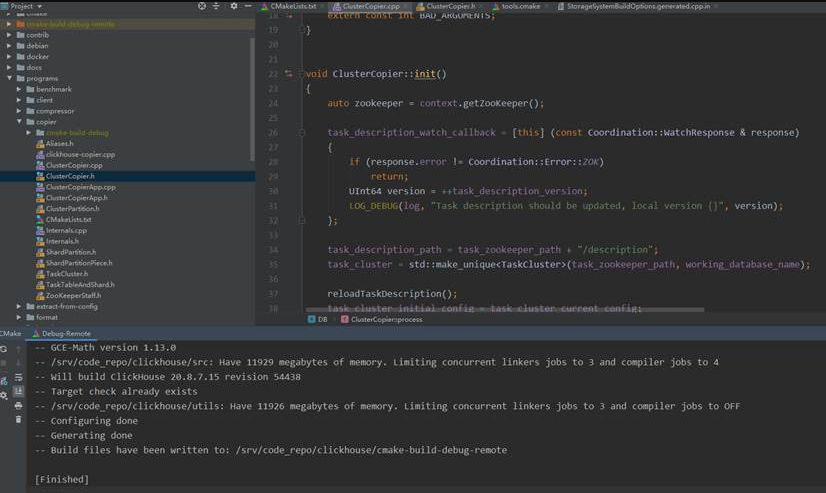This screenshot has height=493, width=826.
Task: Click the print icon in CMake output
Action: tap(18, 405)
